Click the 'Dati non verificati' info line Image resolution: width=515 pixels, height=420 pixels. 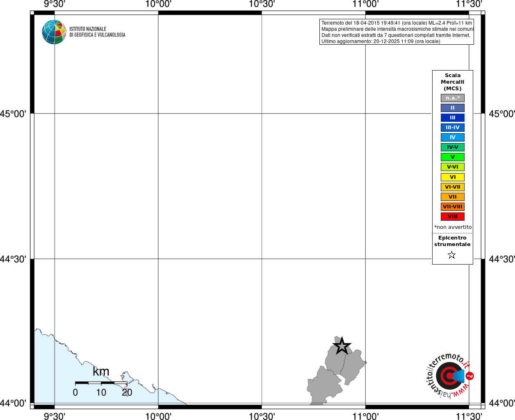(x=396, y=35)
